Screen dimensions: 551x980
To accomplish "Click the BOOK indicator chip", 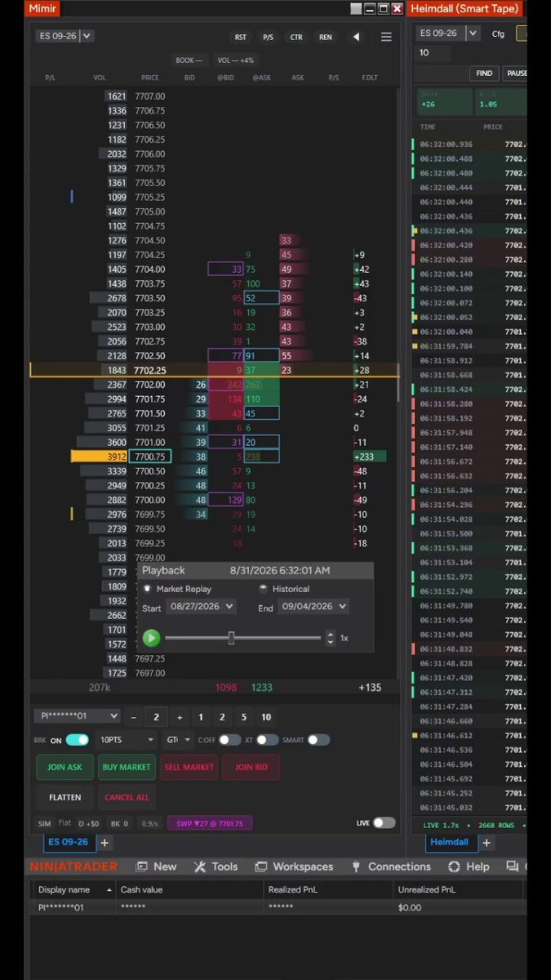I will pos(189,60).
